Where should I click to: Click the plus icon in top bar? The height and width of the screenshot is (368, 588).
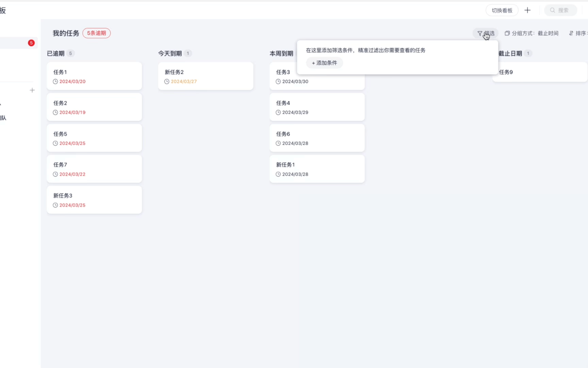point(527,10)
